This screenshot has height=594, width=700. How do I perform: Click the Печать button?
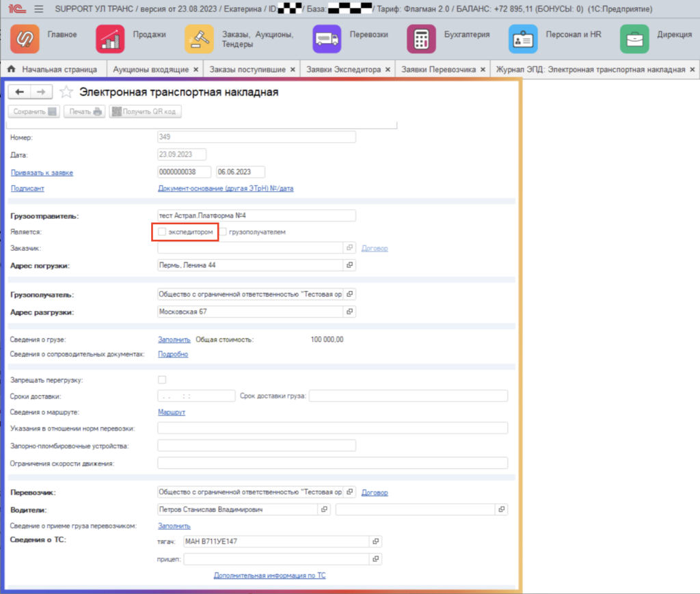tap(84, 111)
